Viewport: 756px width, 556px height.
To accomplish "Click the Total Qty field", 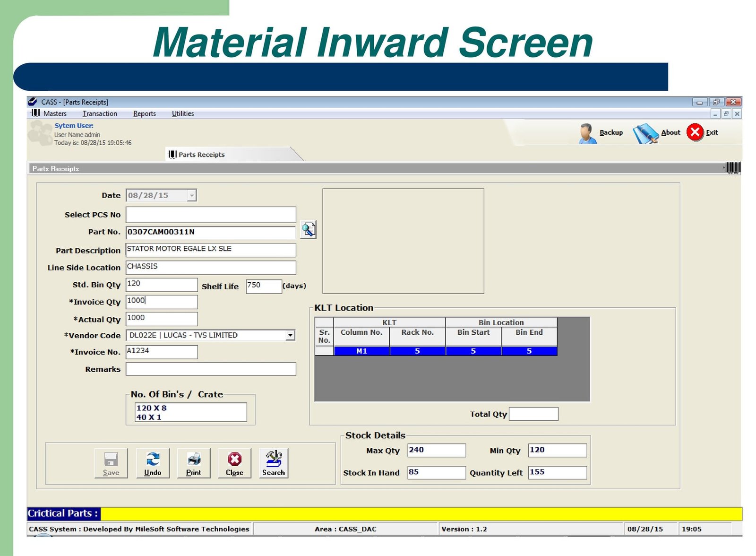I will tap(533, 414).
